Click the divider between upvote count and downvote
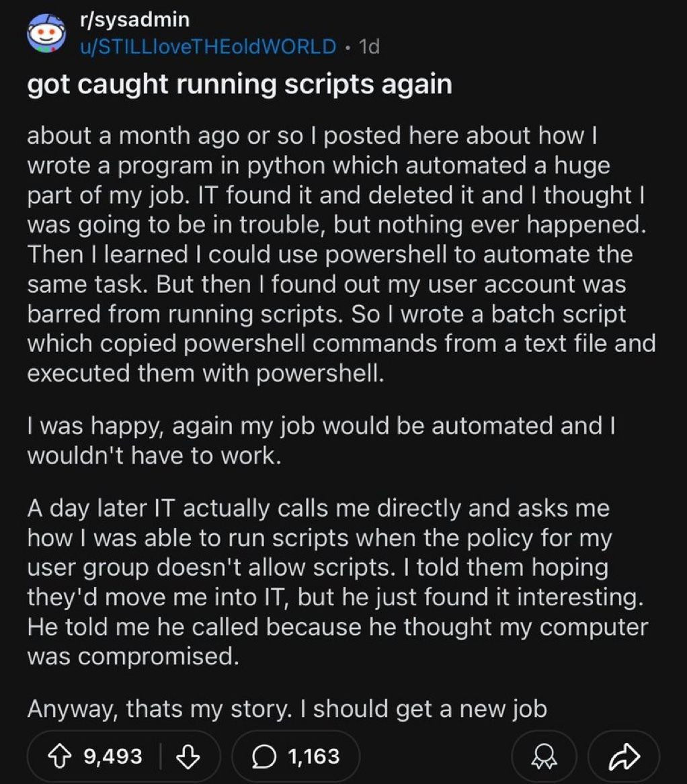Viewport: 687px width, 784px height. tap(160, 757)
